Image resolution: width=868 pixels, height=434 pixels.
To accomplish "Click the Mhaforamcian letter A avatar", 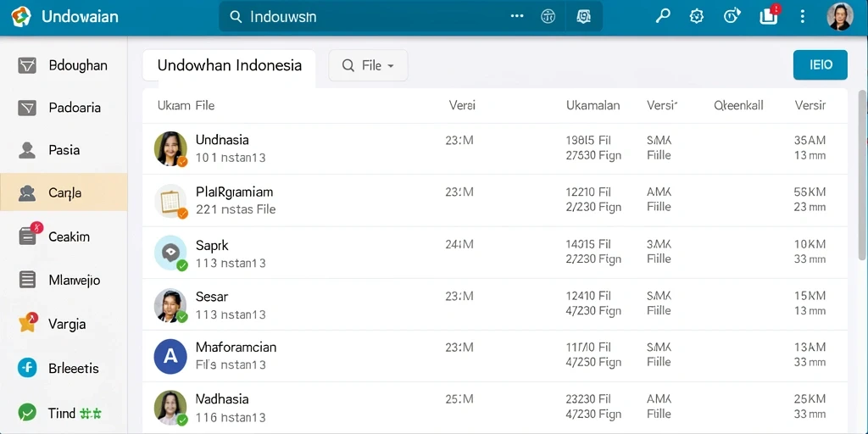I will pos(170,355).
